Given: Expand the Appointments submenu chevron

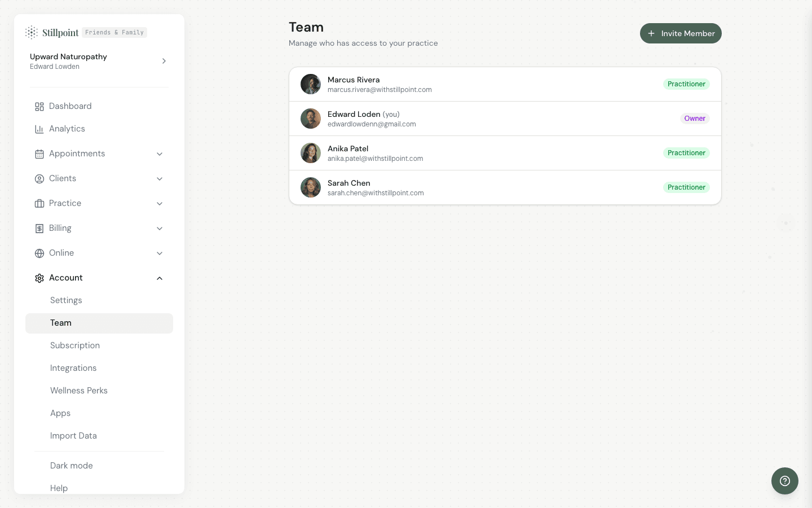Looking at the screenshot, I should (x=160, y=154).
